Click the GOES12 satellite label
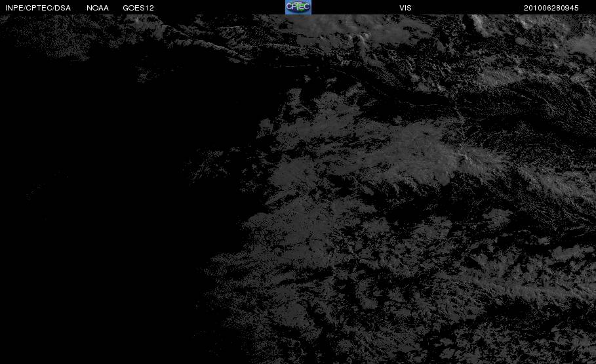 click(138, 8)
